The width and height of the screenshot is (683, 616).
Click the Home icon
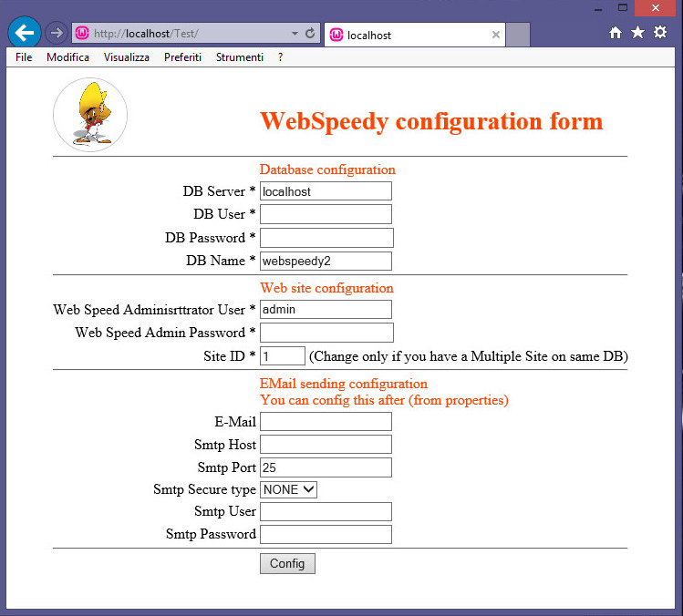(615, 33)
